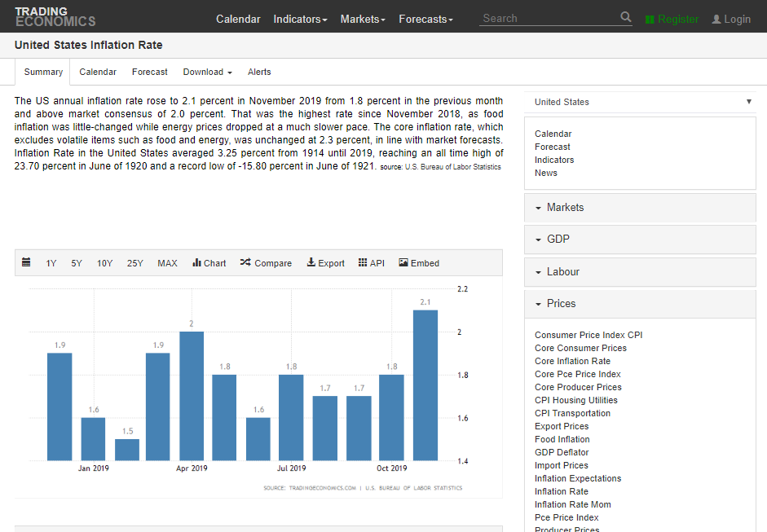
Task: Click the Embed image icon
Action: (403, 263)
